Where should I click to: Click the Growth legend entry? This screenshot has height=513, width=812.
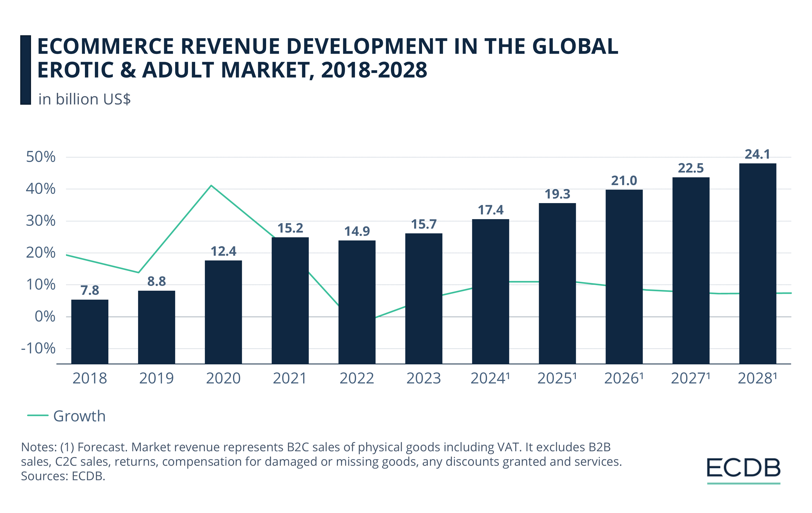point(67,416)
